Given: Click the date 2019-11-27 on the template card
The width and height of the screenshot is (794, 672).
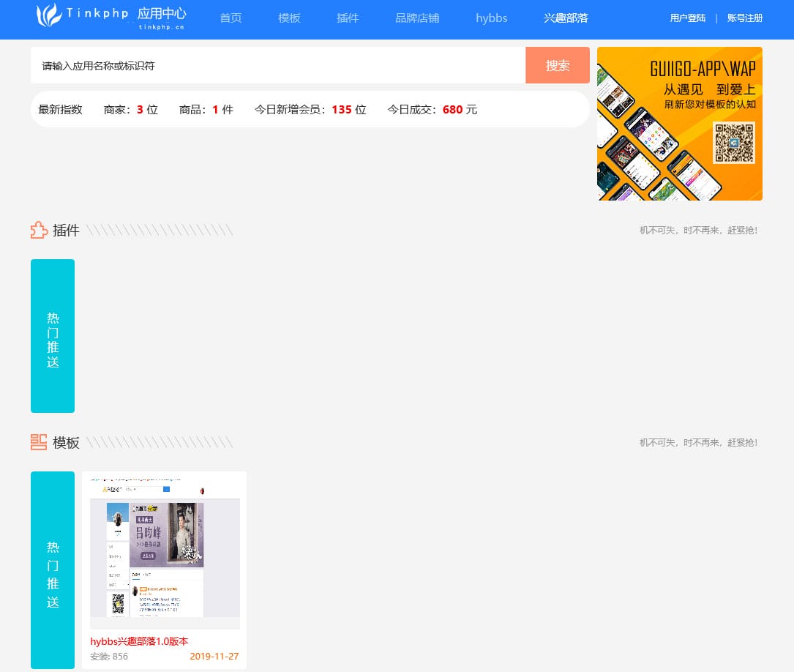Looking at the screenshot, I should tap(214, 657).
